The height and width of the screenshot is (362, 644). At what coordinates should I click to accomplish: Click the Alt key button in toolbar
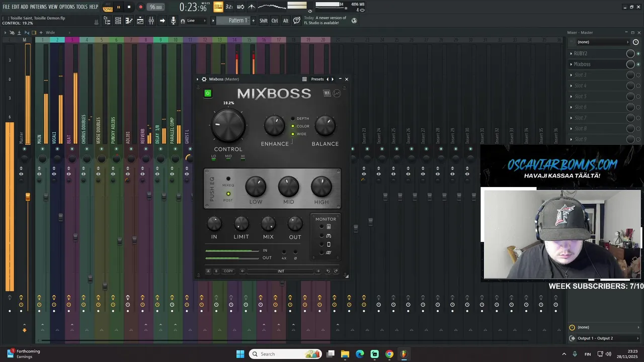point(286,21)
